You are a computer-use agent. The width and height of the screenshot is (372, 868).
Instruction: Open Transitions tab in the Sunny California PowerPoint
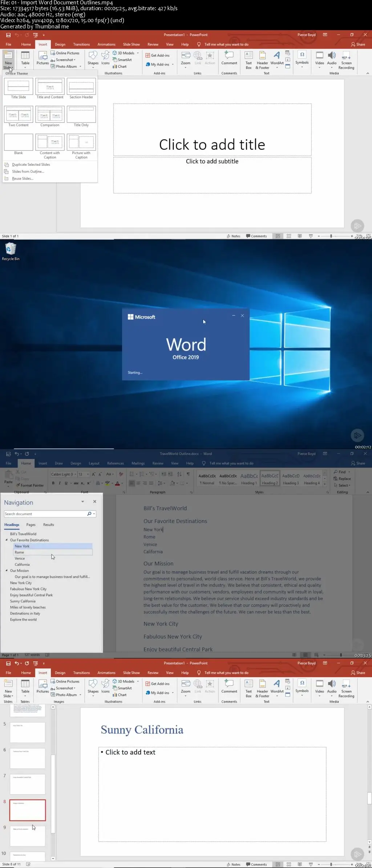81,673
